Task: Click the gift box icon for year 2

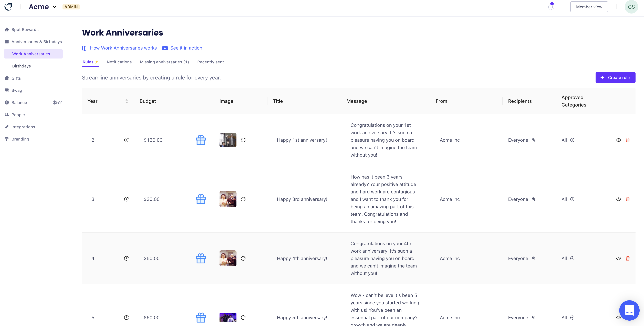Action: [x=200, y=140]
